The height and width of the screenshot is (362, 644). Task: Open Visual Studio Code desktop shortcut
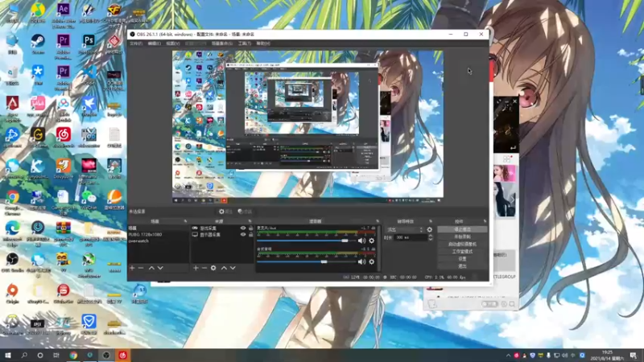(x=89, y=75)
